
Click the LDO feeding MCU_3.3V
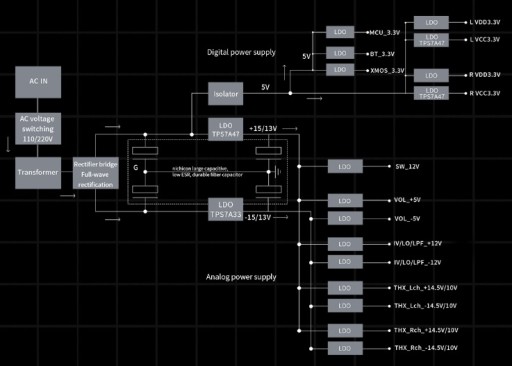click(x=340, y=32)
